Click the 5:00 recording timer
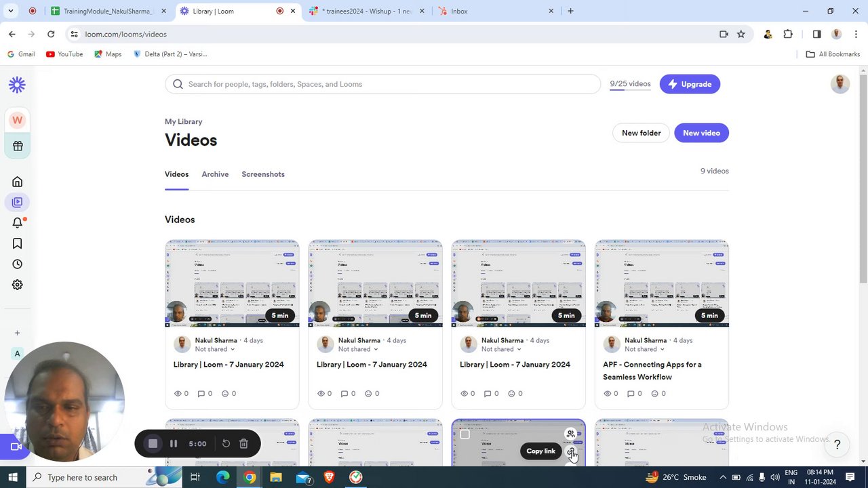The image size is (868, 488). click(197, 444)
